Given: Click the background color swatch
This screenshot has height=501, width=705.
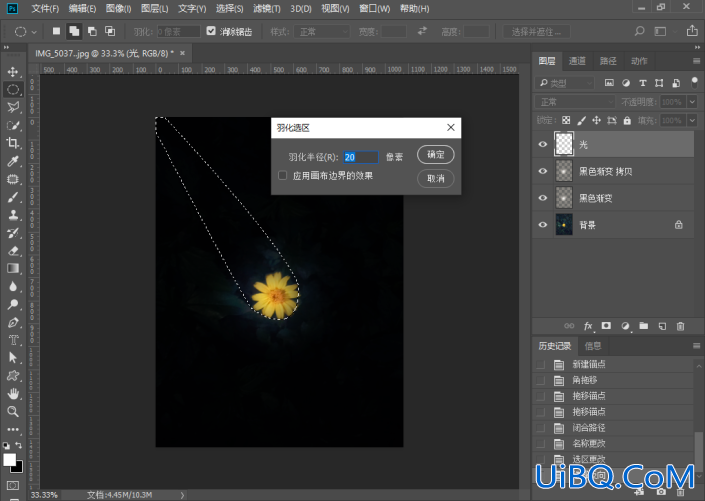Looking at the screenshot, I should [19, 469].
